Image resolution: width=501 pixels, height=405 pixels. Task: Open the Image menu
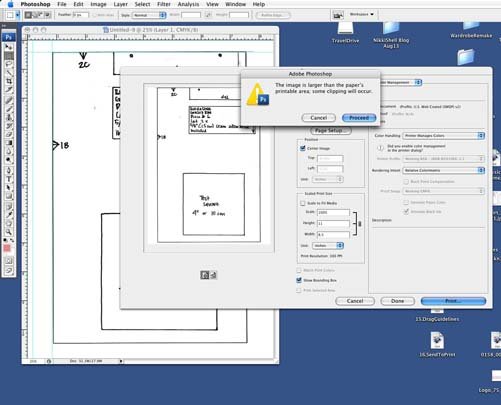(x=98, y=4)
